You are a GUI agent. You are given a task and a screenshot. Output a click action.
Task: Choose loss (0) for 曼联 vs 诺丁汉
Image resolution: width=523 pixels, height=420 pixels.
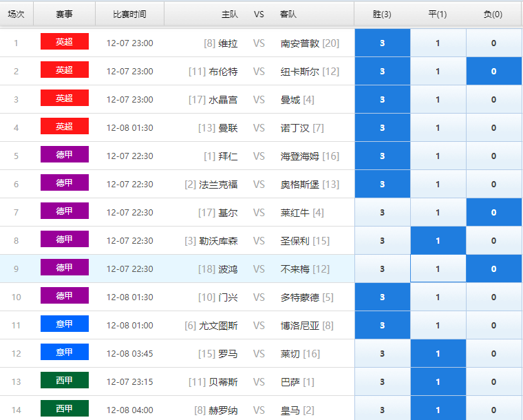tap(493, 127)
